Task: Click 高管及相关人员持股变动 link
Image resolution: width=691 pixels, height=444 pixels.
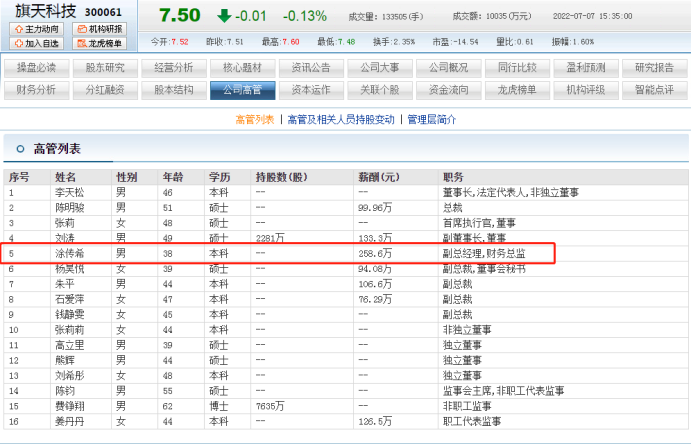Action: coord(341,120)
